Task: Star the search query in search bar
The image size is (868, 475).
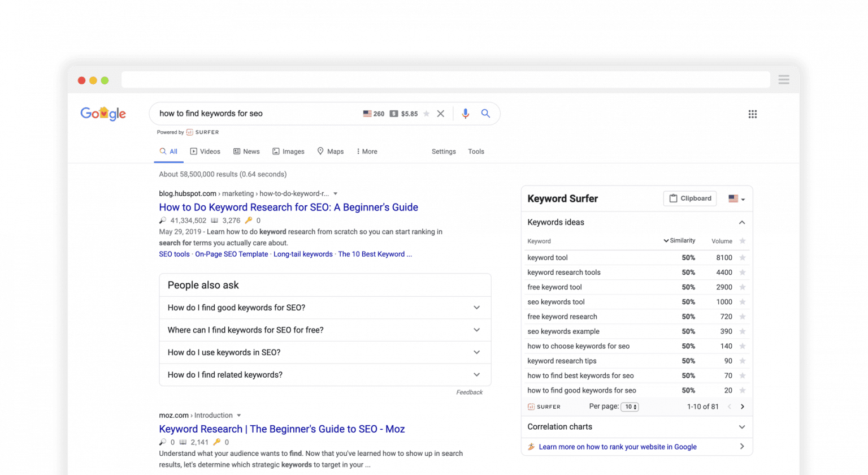Action: (x=426, y=114)
